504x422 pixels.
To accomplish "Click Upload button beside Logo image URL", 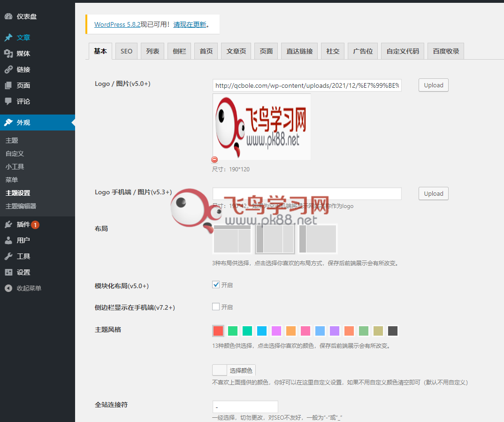I will click(x=433, y=85).
